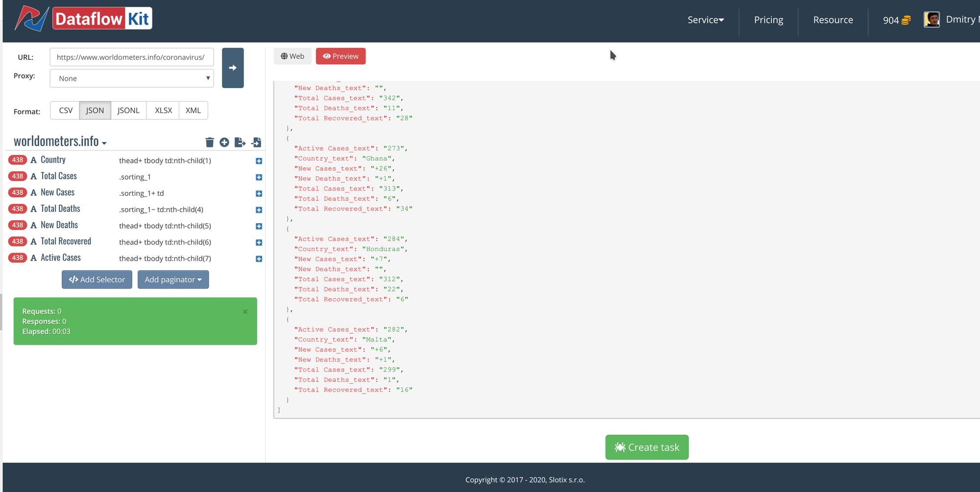Expand Total Cases selector with plus icon
Viewport: 980px width, 492px height.
pos(259,177)
